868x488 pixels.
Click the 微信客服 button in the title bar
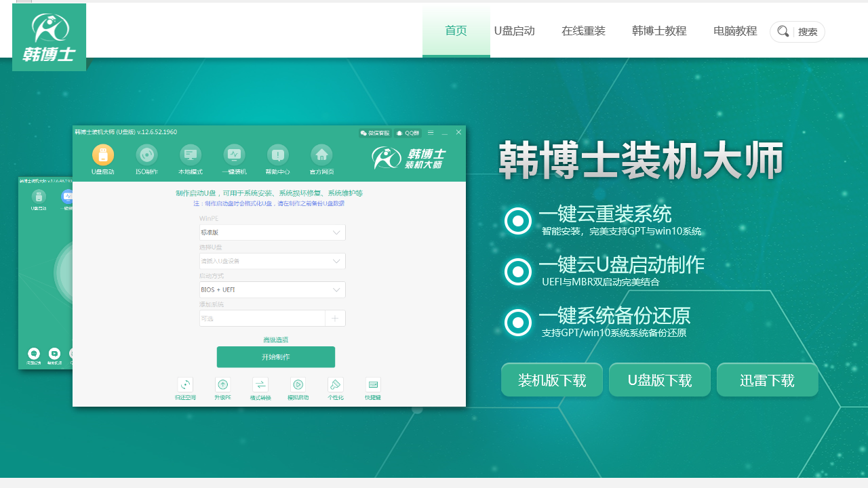[x=375, y=133]
